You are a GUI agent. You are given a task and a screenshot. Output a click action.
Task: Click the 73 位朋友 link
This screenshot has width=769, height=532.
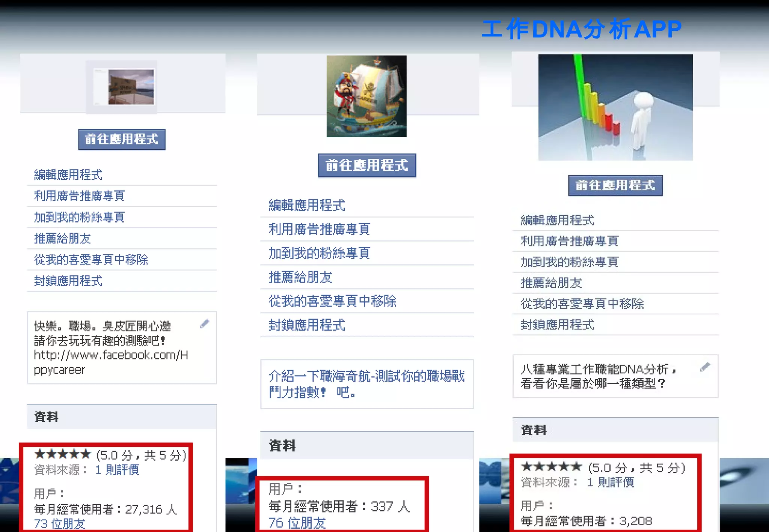pyautogui.click(x=59, y=524)
